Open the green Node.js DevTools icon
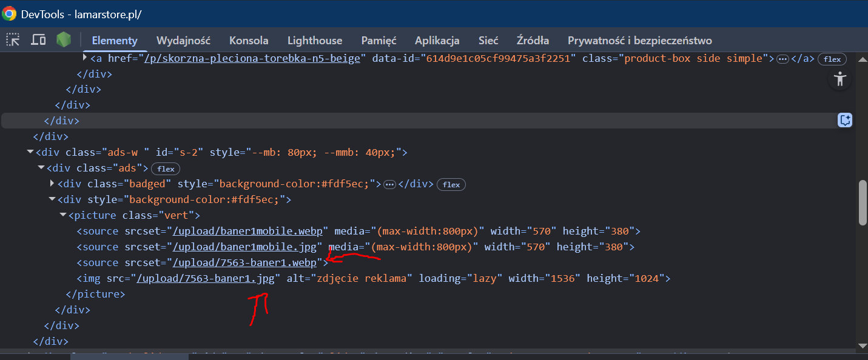 point(63,39)
